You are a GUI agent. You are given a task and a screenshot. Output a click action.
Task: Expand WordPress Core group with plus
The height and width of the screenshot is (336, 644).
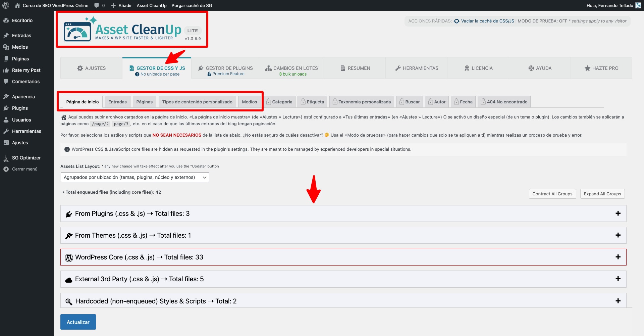tap(618, 257)
